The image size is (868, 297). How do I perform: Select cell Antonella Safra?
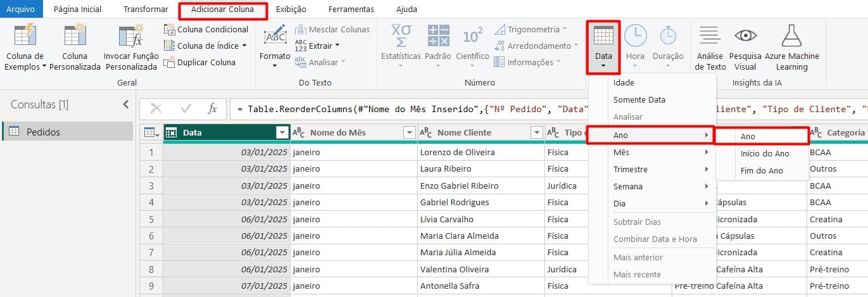[481, 286]
